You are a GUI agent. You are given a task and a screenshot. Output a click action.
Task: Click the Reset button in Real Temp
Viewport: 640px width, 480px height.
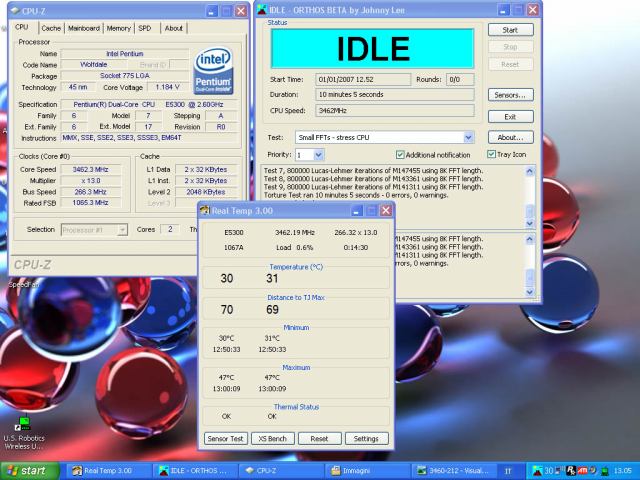[319, 439]
